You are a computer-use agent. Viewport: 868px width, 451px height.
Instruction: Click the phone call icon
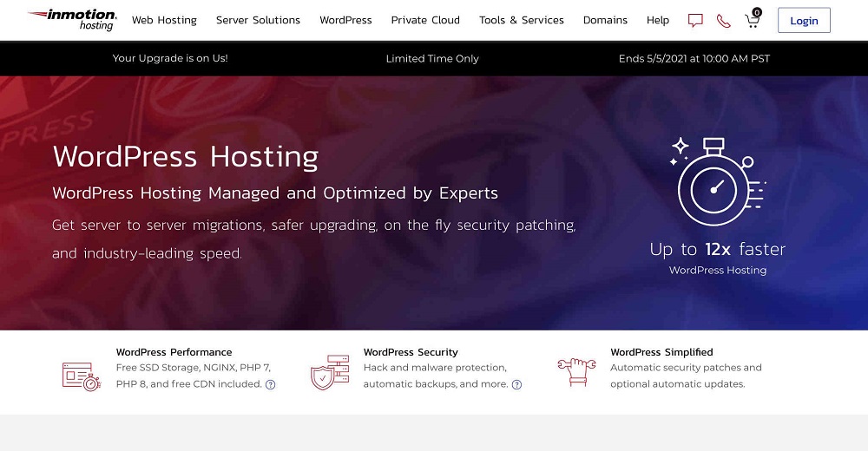tap(723, 20)
